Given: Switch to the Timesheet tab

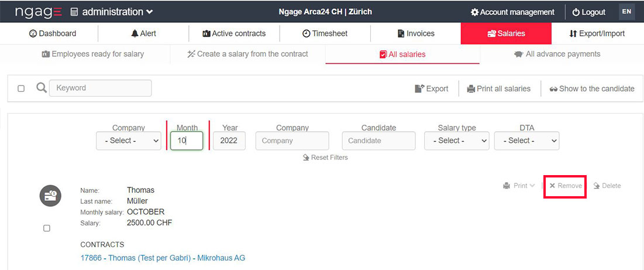Looking at the screenshot, I should [325, 33].
